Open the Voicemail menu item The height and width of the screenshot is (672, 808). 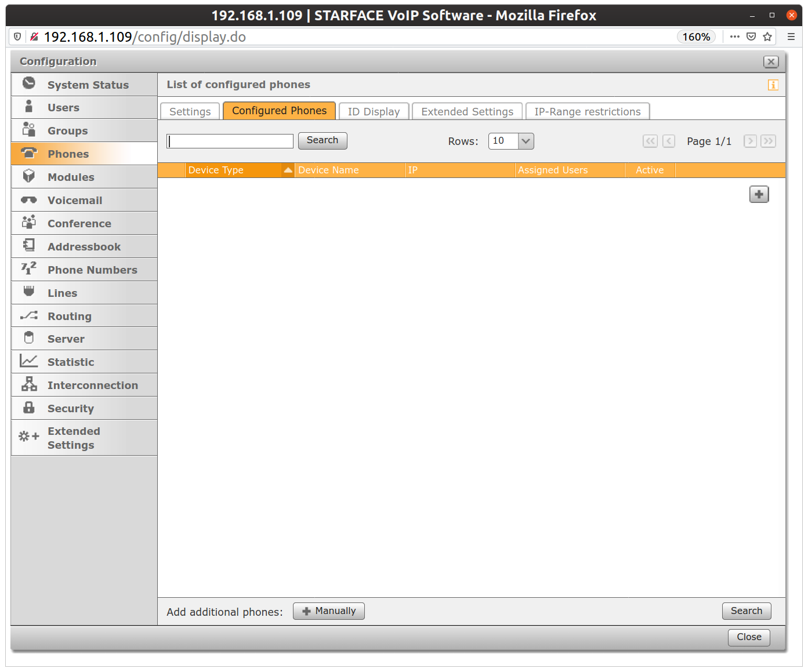pyautogui.click(x=84, y=200)
